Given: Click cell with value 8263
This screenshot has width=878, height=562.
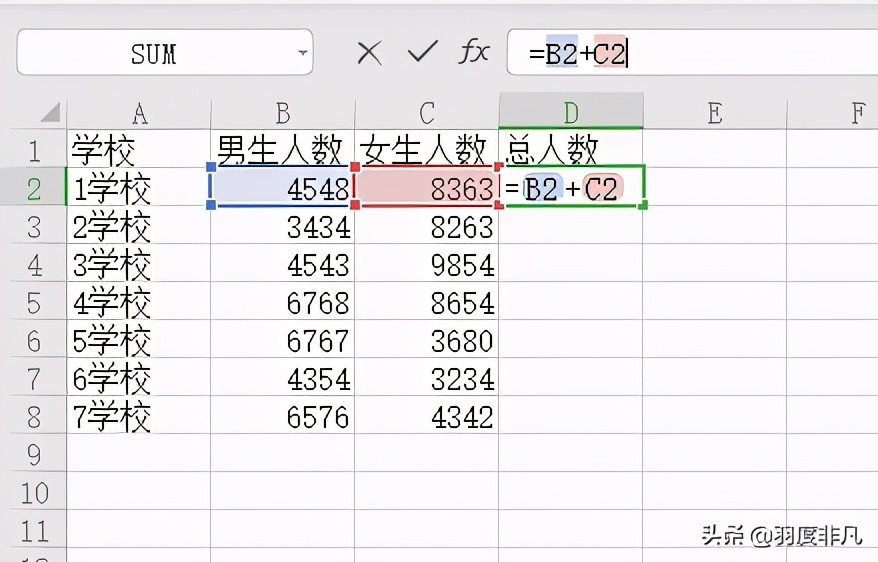Looking at the screenshot, I should 427,226.
